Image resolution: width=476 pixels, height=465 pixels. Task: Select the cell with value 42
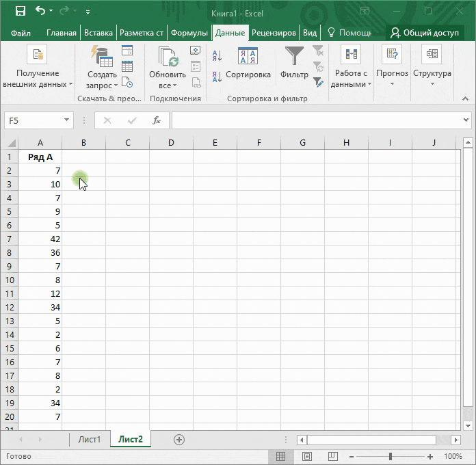[x=40, y=239]
